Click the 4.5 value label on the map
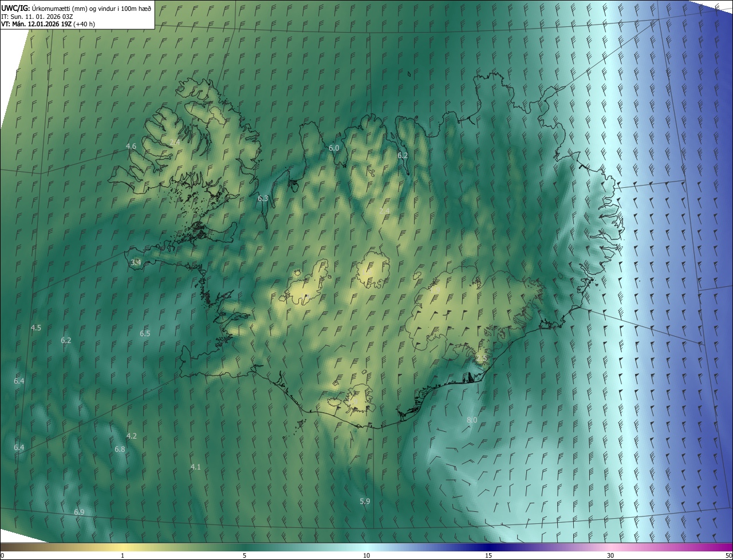The image size is (733, 560). tap(36, 328)
